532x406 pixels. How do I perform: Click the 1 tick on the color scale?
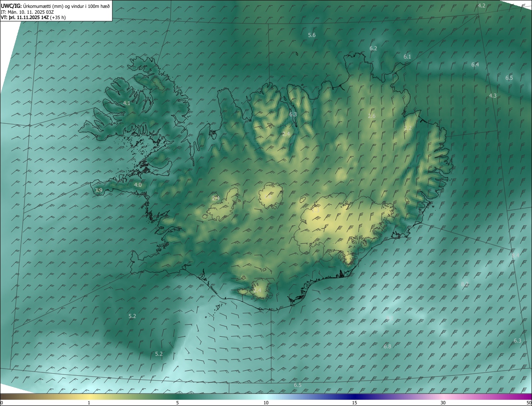(x=89, y=403)
